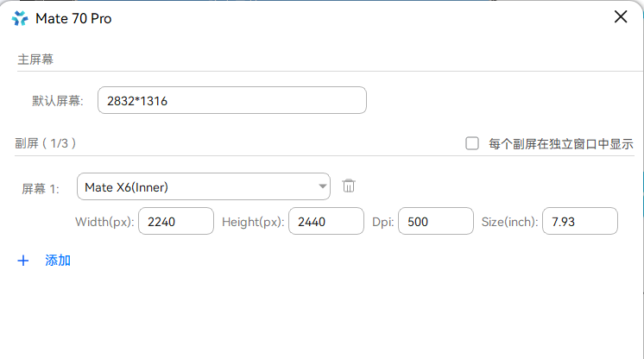Delete screen 1 with the trash icon

coord(349,186)
